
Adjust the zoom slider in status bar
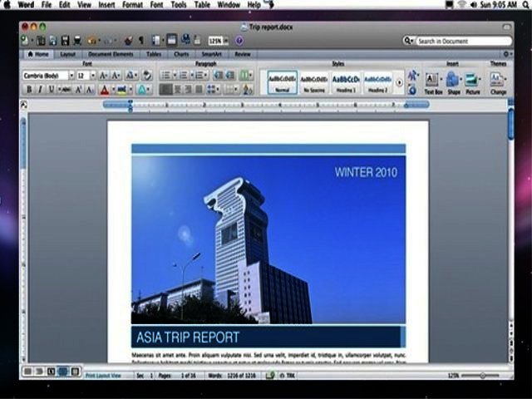(483, 376)
